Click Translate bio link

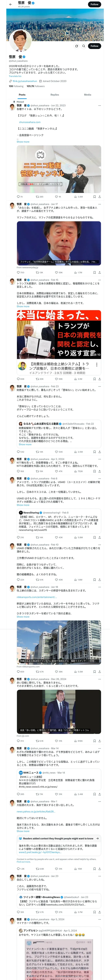(x=15, y=76)
